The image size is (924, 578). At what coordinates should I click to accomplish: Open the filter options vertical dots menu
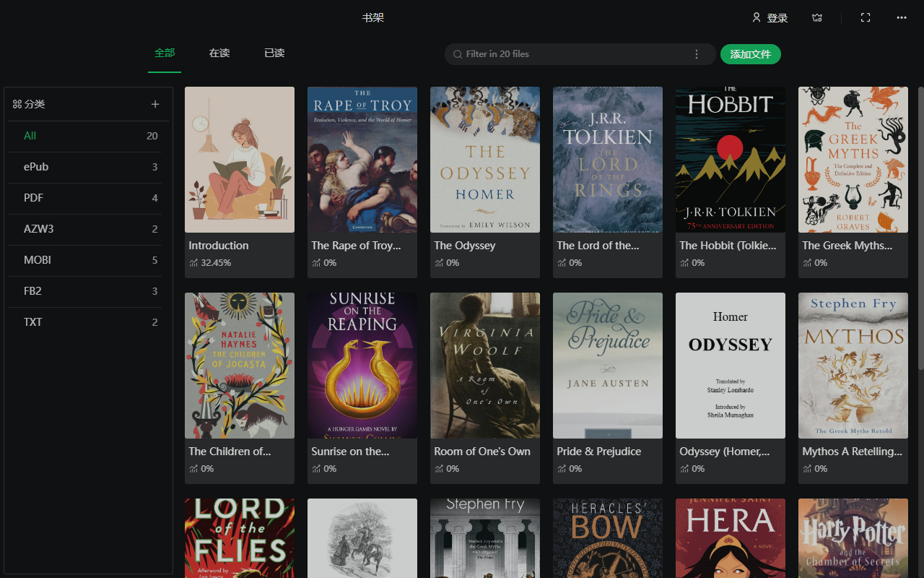[x=697, y=54]
